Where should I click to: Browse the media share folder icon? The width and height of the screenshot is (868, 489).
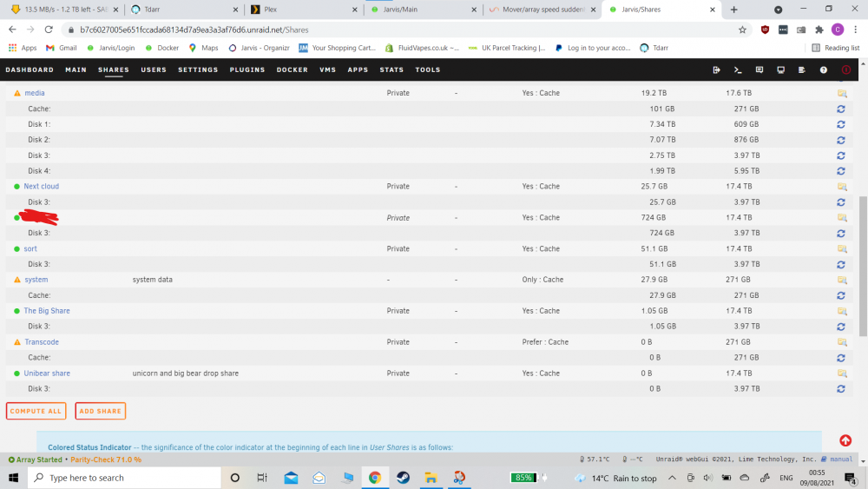(842, 94)
